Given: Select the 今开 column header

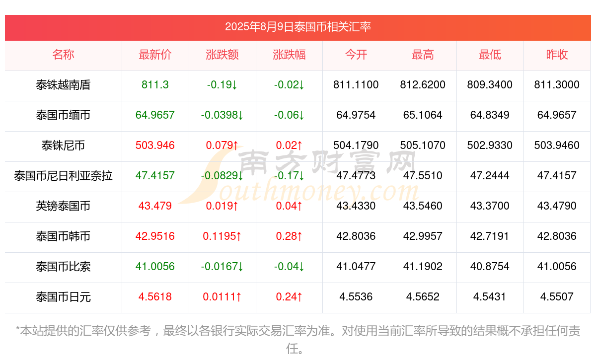Looking at the screenshot, I should 356,55.
